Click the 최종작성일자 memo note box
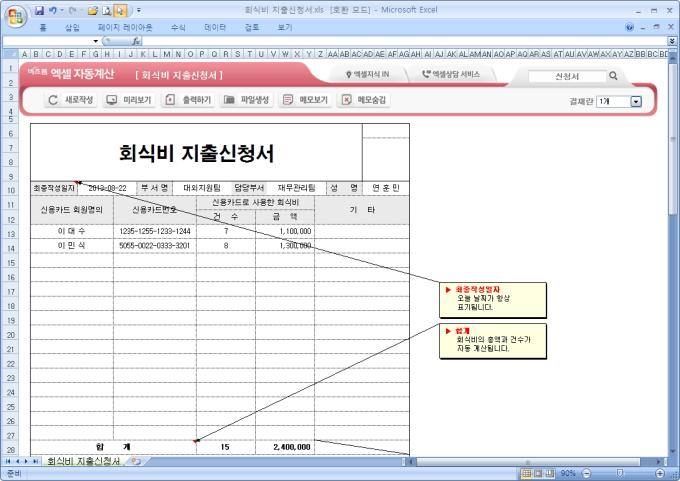680x481 pixels. (x=493, y=300)
